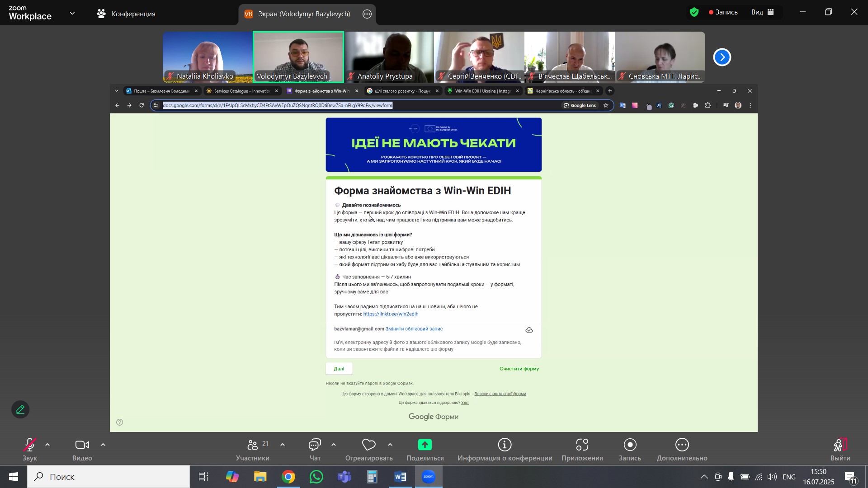Click the annotation pencil icon
The width and height of the screenshot is (868, 488).
[x=20, y=410]
